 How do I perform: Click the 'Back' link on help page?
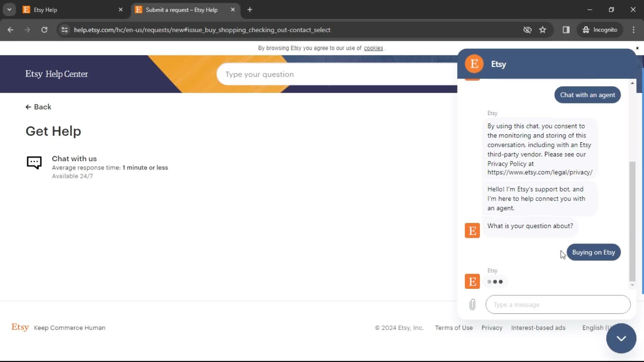(39, 107)
